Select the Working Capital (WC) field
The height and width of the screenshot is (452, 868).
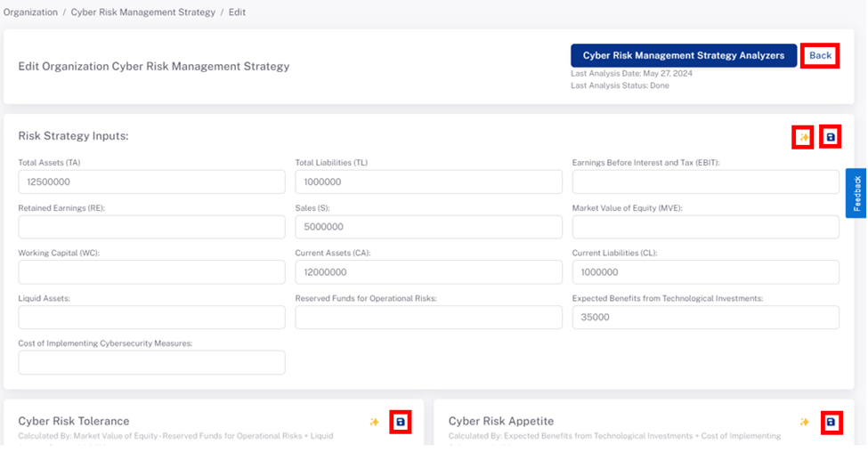coord(151,272)
